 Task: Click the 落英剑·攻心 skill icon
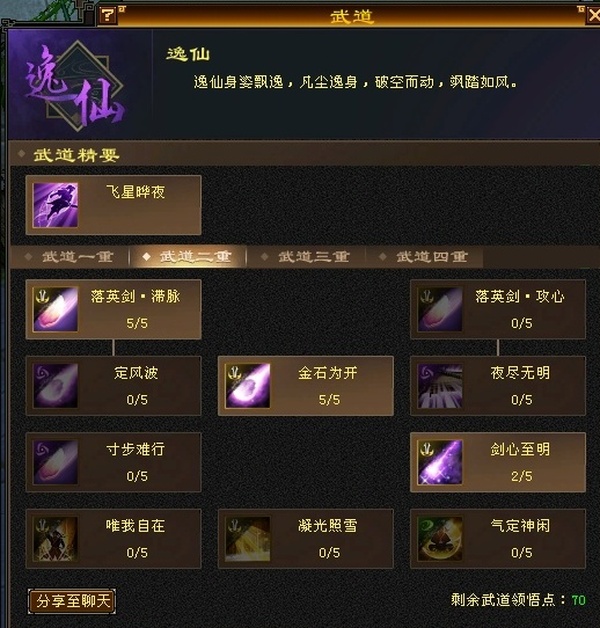(x=440, y=309)
